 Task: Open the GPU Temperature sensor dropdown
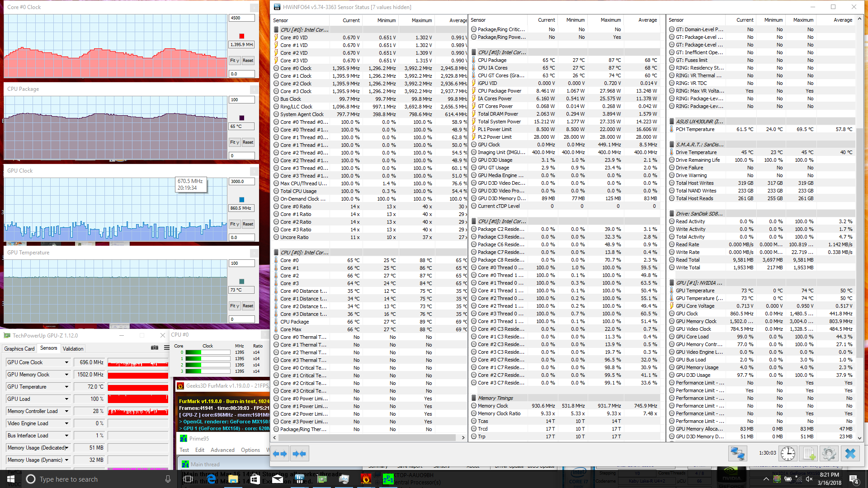pos(66,387)
